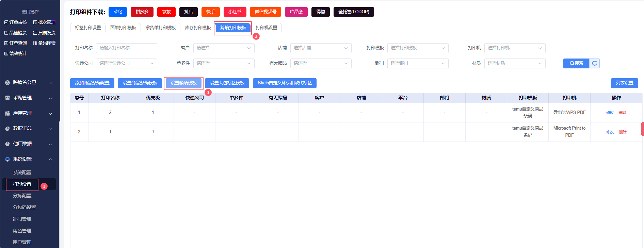644x248 pixels.
Task: Switch to the 标签打印设置 tab
Action: (88, 28)
